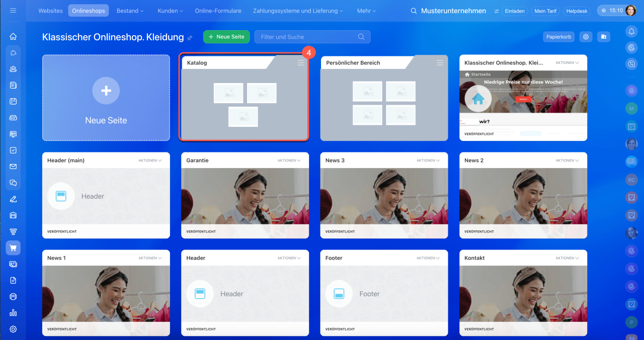Open the Kunden menu
The height and width of the screenshot is (340, 644).
[x=170, y=11]
